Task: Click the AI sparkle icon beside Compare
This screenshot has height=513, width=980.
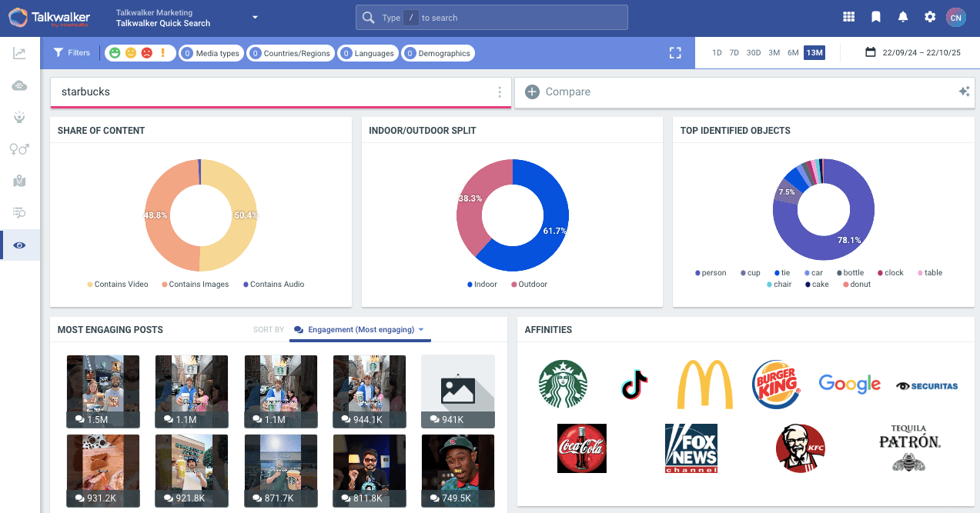Action: click(964, 92)
